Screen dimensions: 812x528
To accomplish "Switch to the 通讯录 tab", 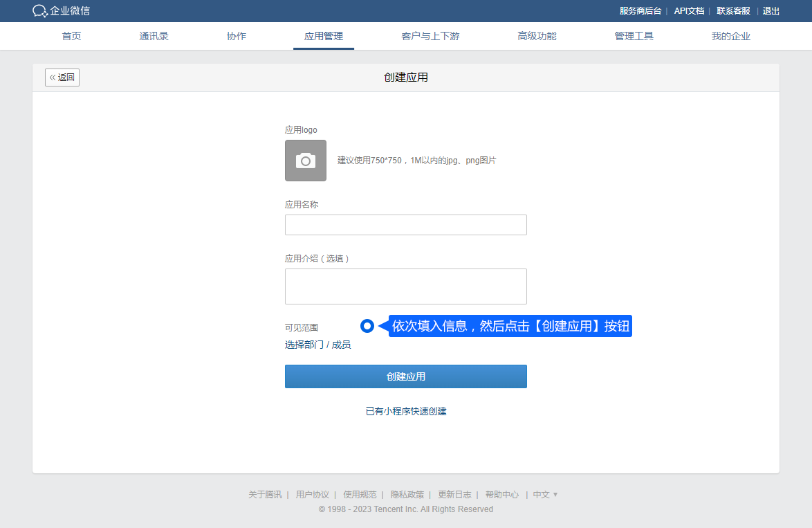I will (154, 36).
